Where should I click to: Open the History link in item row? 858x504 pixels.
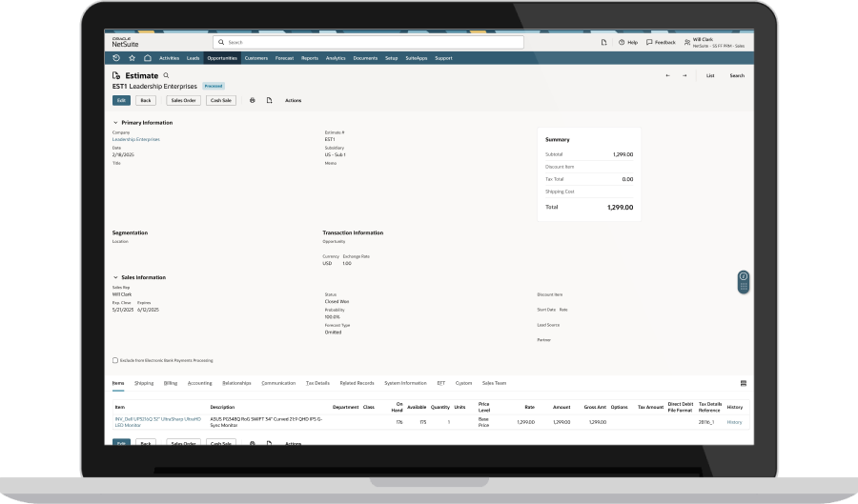[734, 422]
